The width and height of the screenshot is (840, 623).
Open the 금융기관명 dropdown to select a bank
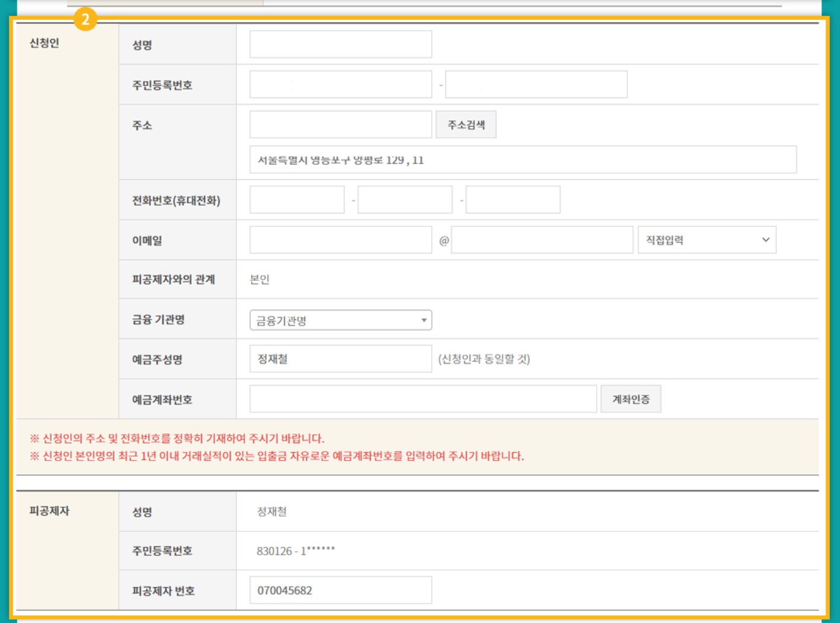(340, 319)
